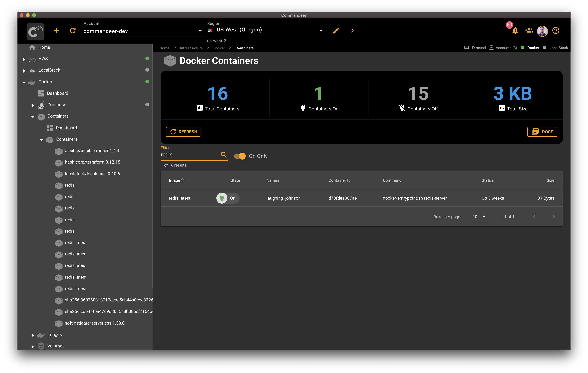Click the Accounts bank building icon
The image size is (588, 373).
click(491, 47)
